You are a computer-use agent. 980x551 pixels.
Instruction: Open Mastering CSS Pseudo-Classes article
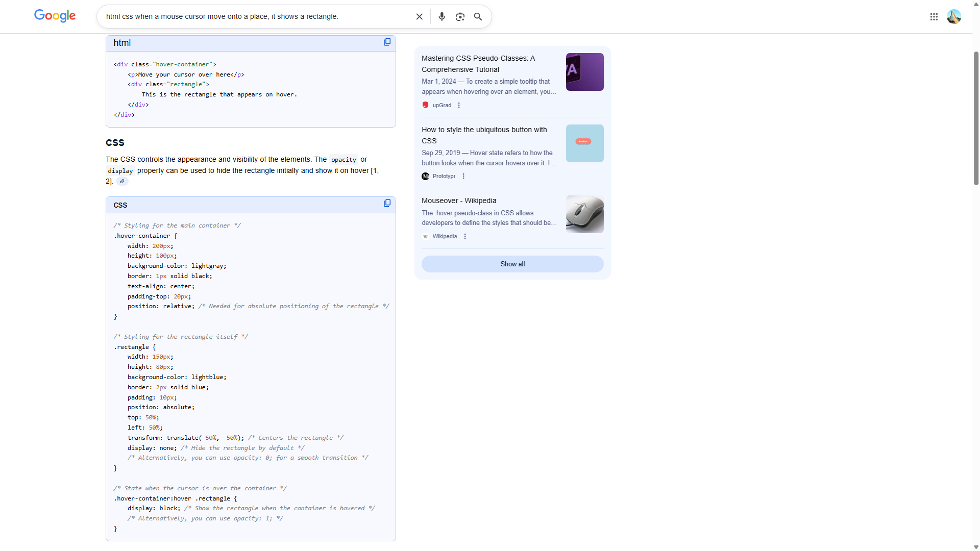[478, 64]
